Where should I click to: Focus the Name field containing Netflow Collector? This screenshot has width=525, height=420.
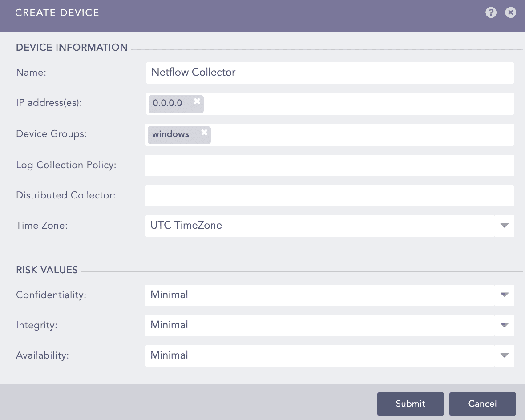tap(329, 73)
